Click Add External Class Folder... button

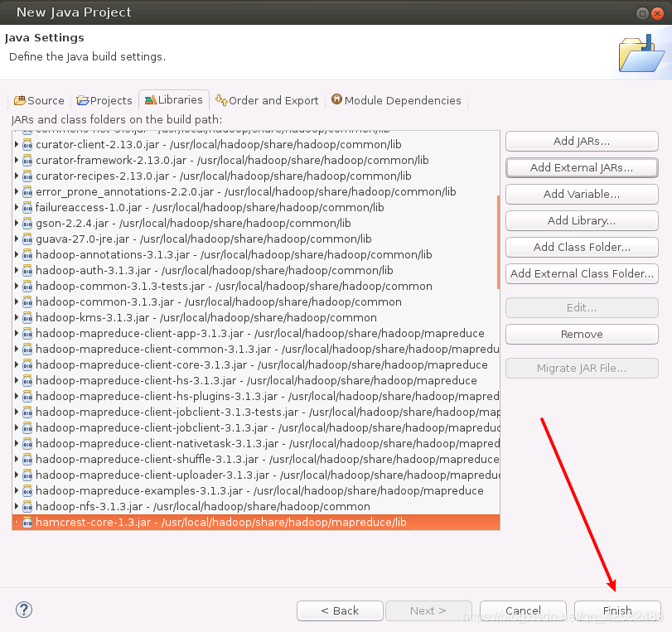[582, 274]
